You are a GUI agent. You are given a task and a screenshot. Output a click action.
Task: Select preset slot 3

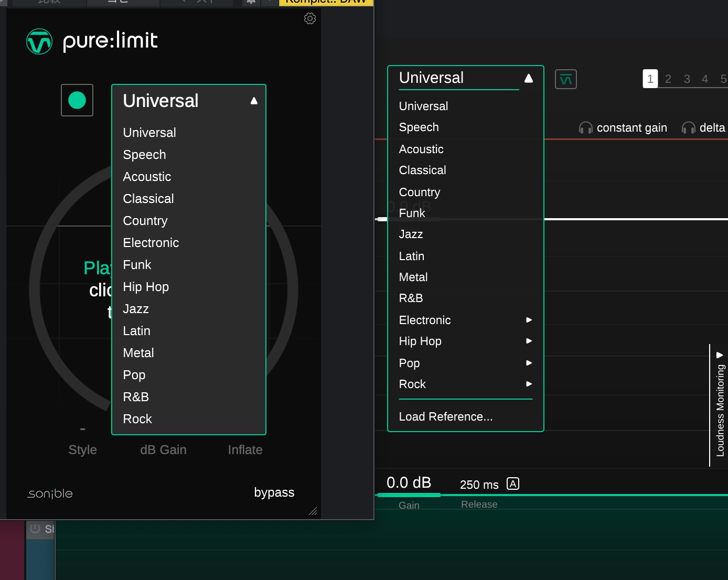tap(687, 79)
